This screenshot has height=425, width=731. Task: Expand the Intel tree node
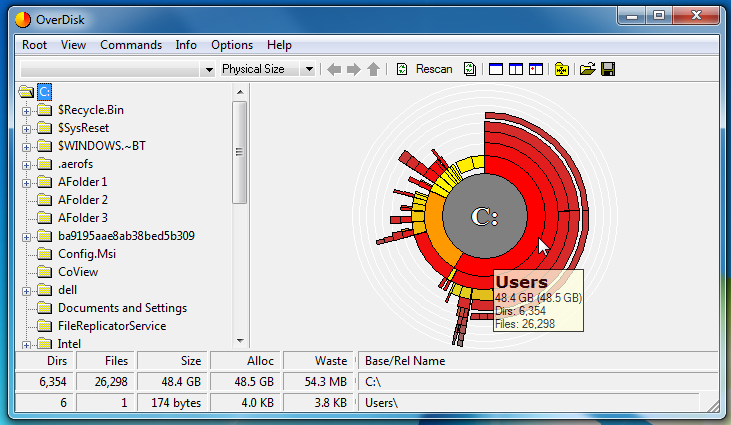click(27, 345)
